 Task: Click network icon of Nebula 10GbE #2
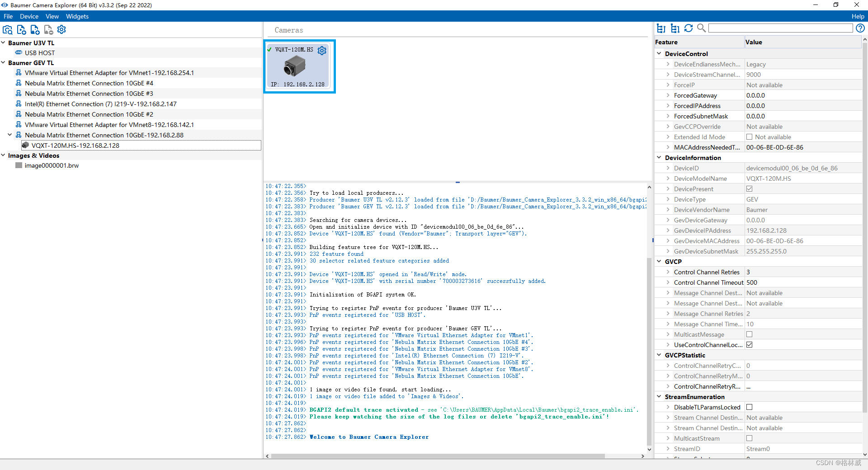pyautogui.click(x=19, y=114)
